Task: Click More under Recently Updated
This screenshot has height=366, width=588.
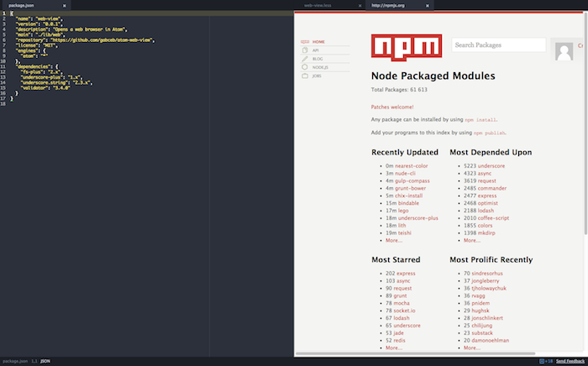Action: 394,241
